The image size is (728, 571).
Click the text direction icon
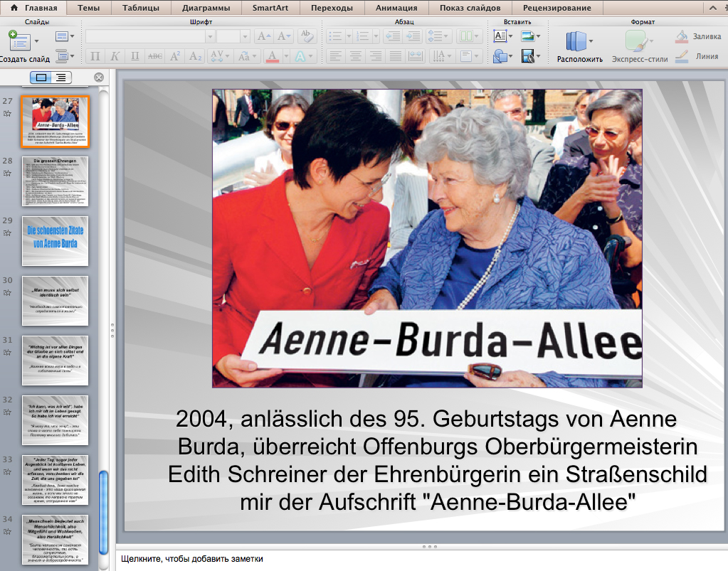pos(441,56)
